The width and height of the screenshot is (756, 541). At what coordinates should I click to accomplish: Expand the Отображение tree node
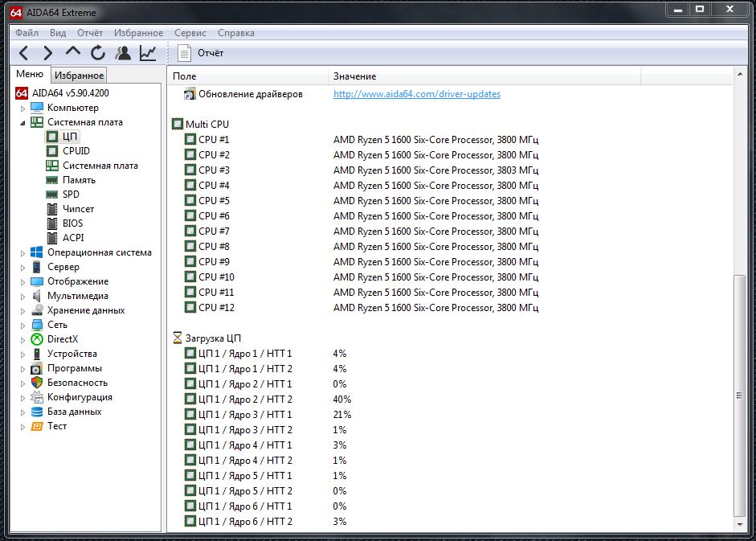click(x=22, y=282)
